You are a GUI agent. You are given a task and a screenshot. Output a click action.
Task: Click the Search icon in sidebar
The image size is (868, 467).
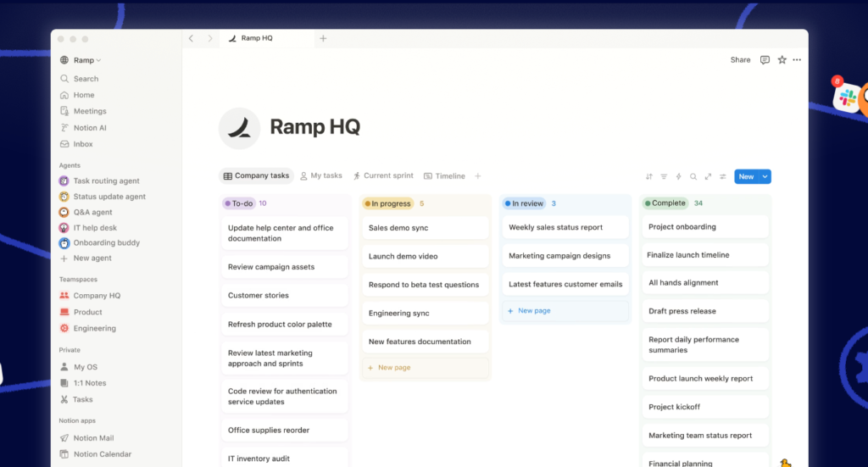pyautogui.click(x=64, y=79)
